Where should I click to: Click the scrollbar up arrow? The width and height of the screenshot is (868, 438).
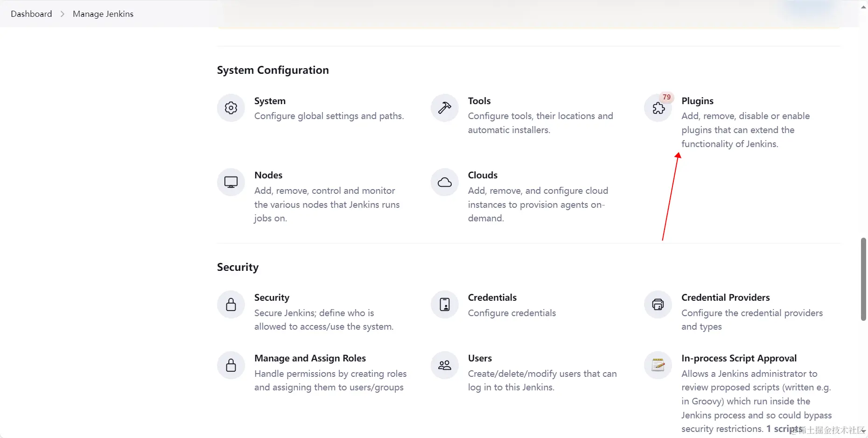863,7
